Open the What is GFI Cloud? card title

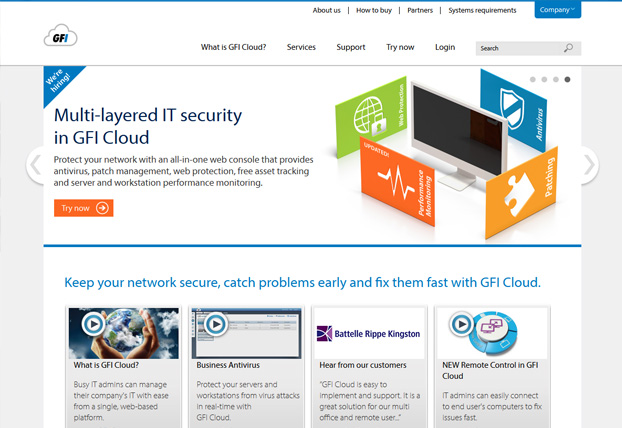pos(106,365)
